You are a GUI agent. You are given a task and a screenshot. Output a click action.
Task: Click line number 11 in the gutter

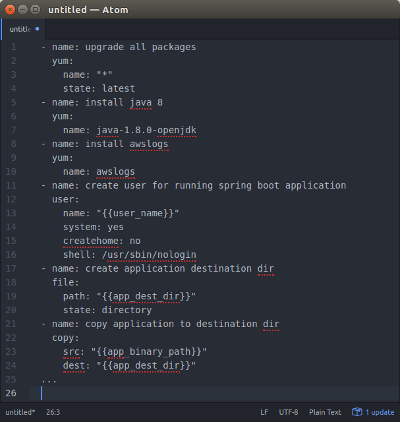pos(11,185)
